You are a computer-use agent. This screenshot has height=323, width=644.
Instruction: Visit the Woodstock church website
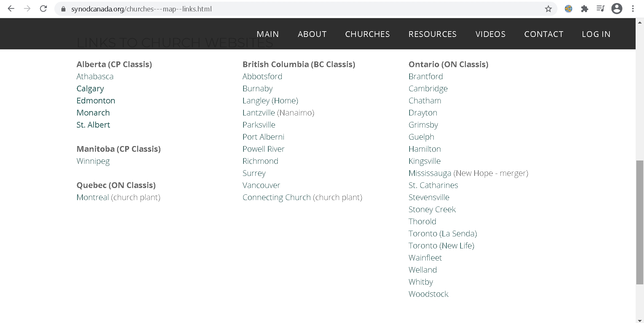pyautogui.click(x=428, y=294)
